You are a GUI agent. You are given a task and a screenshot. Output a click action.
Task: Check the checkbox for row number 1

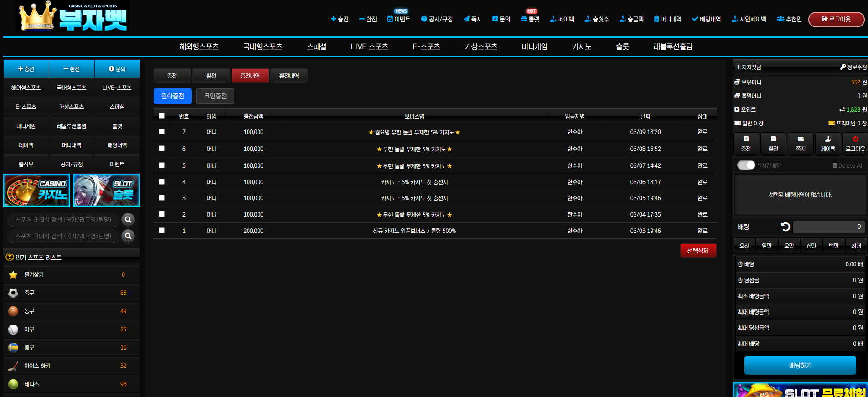click(161, 231)
